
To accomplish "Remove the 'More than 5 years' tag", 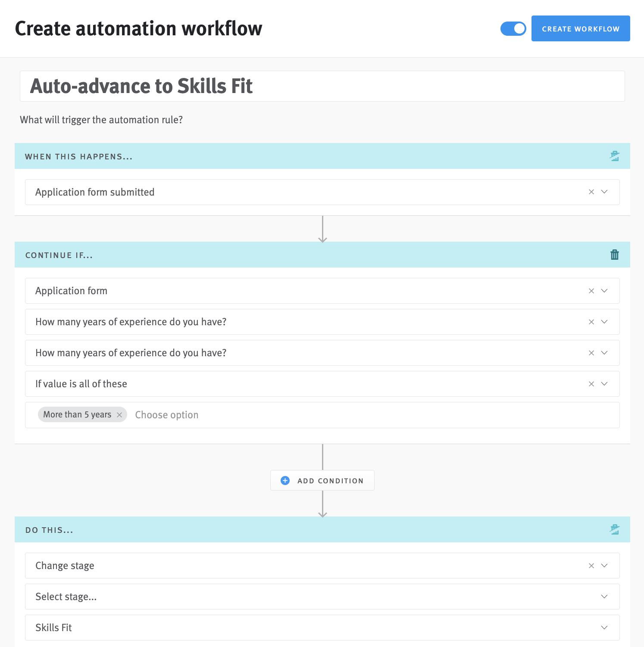I will pyautogui.click(x=119, y=414).
